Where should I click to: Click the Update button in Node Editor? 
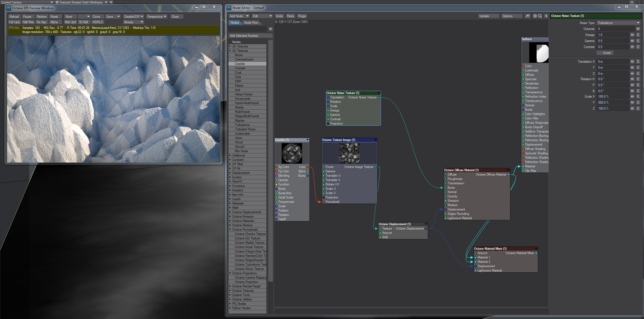click(488, 16)
